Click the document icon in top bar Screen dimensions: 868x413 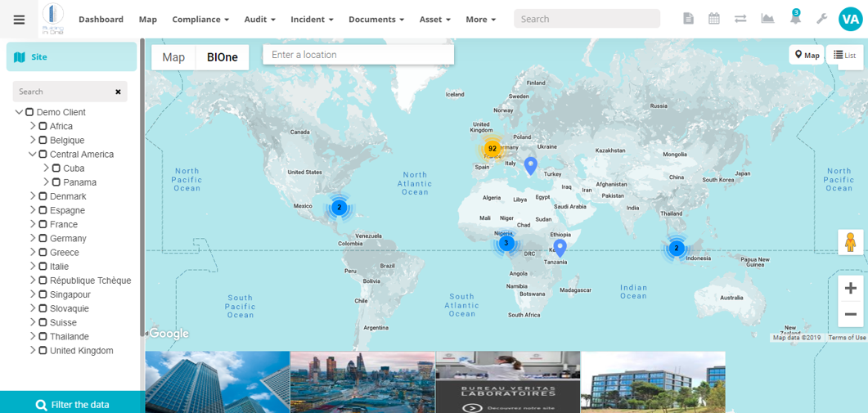pyautogui.click(x=688, y=19)
